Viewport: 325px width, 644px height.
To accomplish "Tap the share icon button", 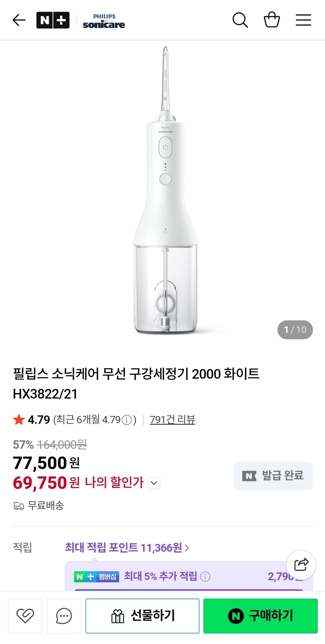I will tap(301, 565).
